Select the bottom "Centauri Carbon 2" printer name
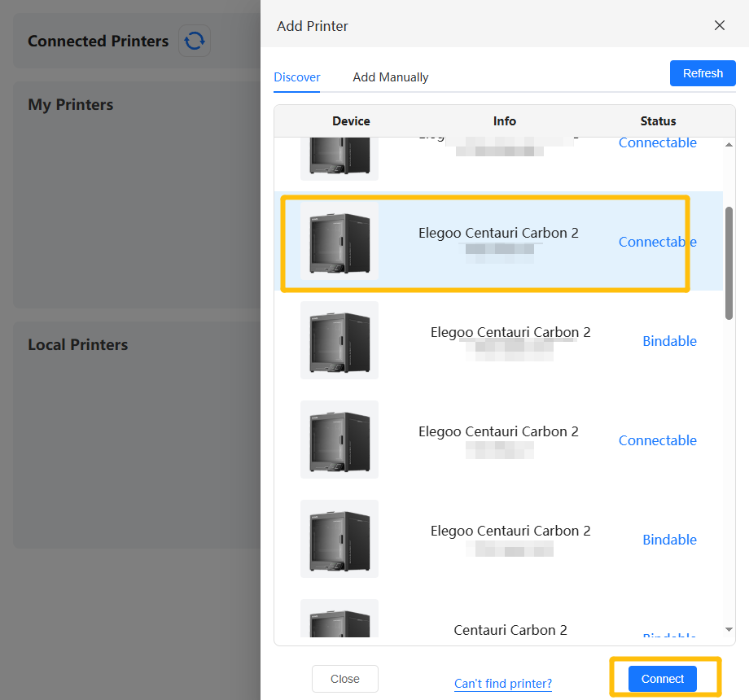 pyautogui.click(x=510, y=630)
